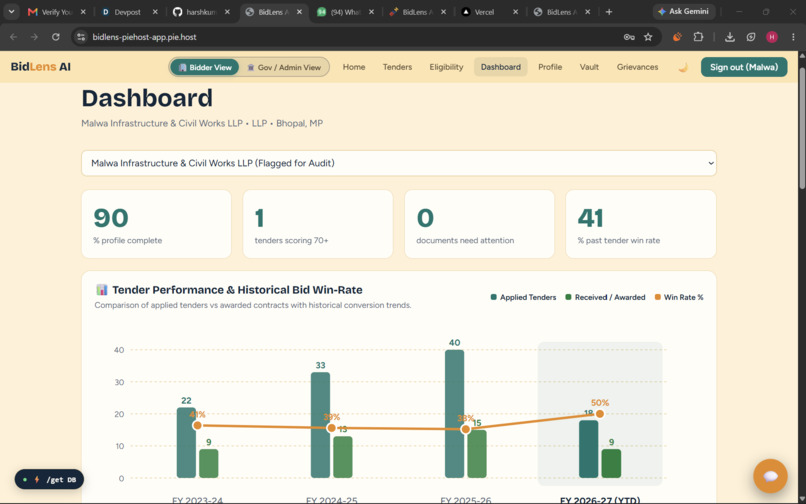The width and height of the screenshot is (806, 504).
Task: Click the 40 applied tenders bar
Action: 454,414
